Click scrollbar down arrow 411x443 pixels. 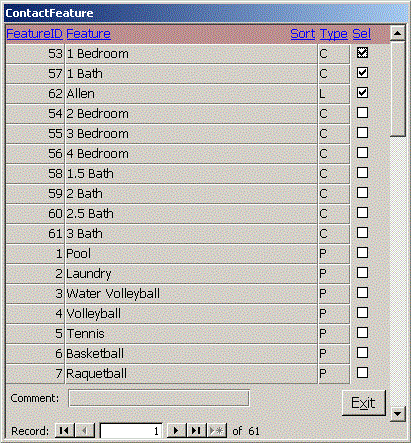point(397,414)
